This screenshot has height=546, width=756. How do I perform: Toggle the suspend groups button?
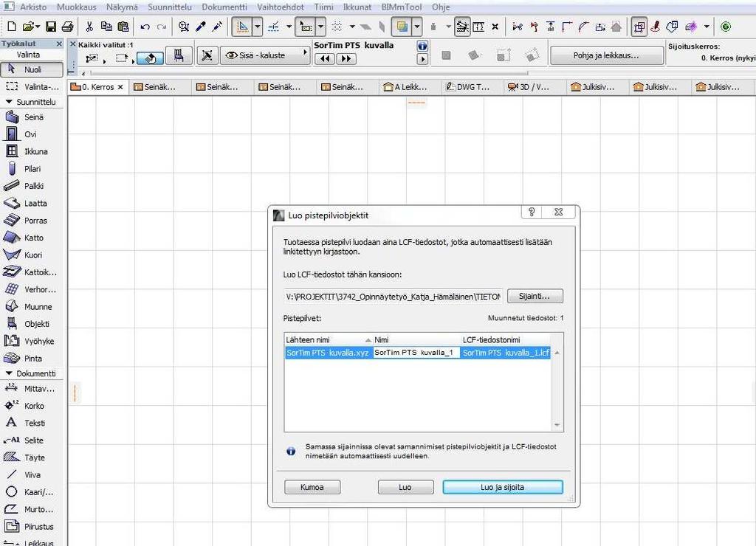[462, 27]
